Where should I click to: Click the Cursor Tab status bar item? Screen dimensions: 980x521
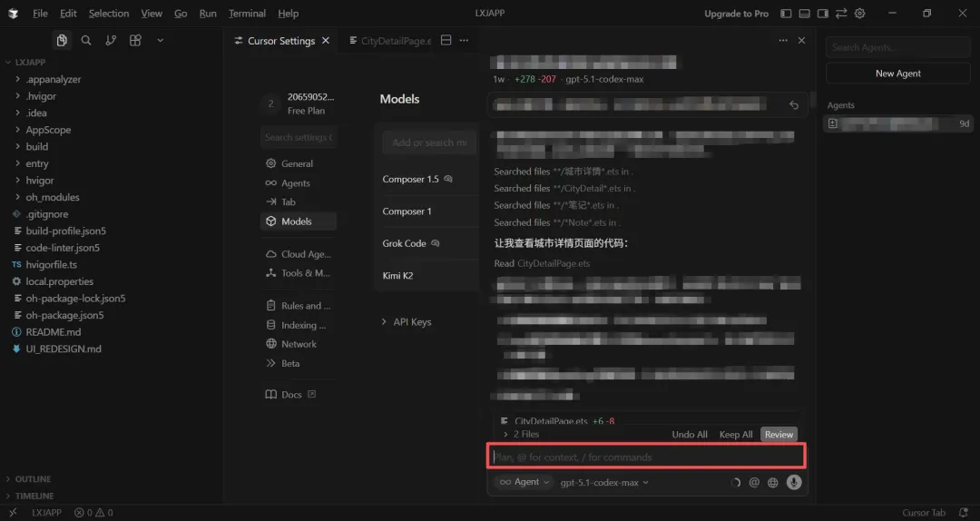coord(924,512)
